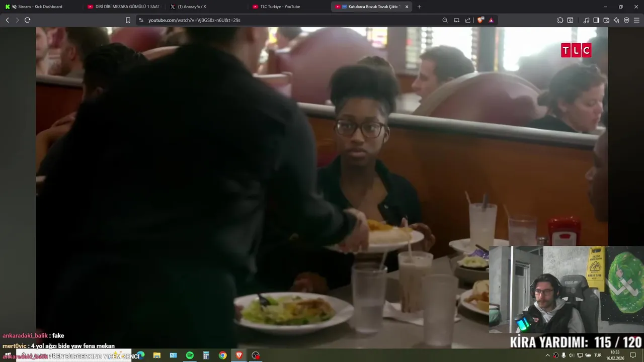Image resolution: width=644 pixels, height=362 pixels.
Task: Open the Mail app from taskbar
Action: 173,355
